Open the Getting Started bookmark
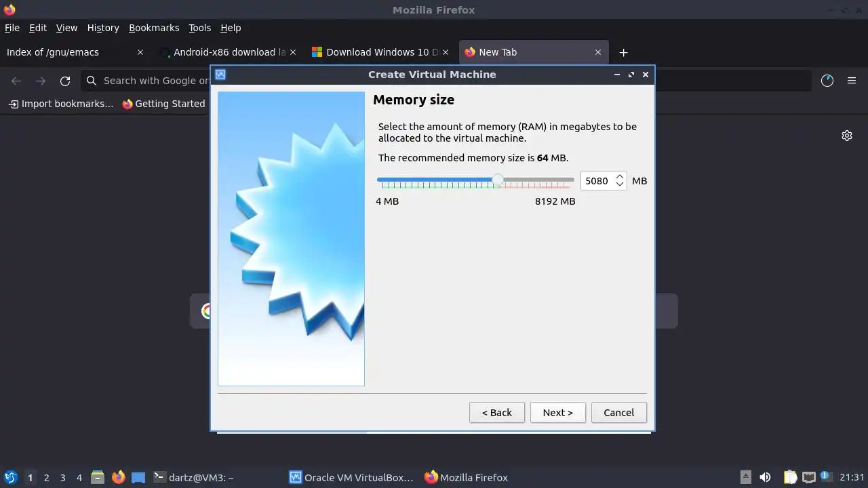This screenshot has height=488, width=868. [163, 104]
